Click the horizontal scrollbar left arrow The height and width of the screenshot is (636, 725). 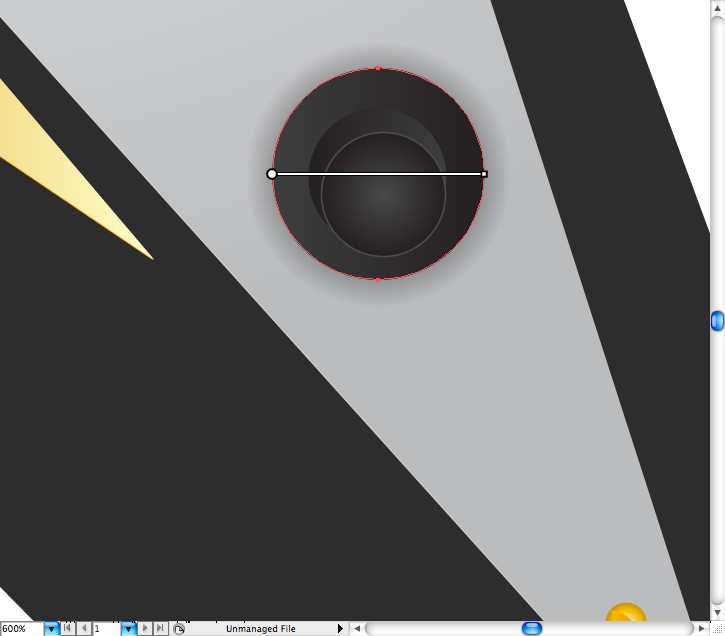tap(356, 629)
